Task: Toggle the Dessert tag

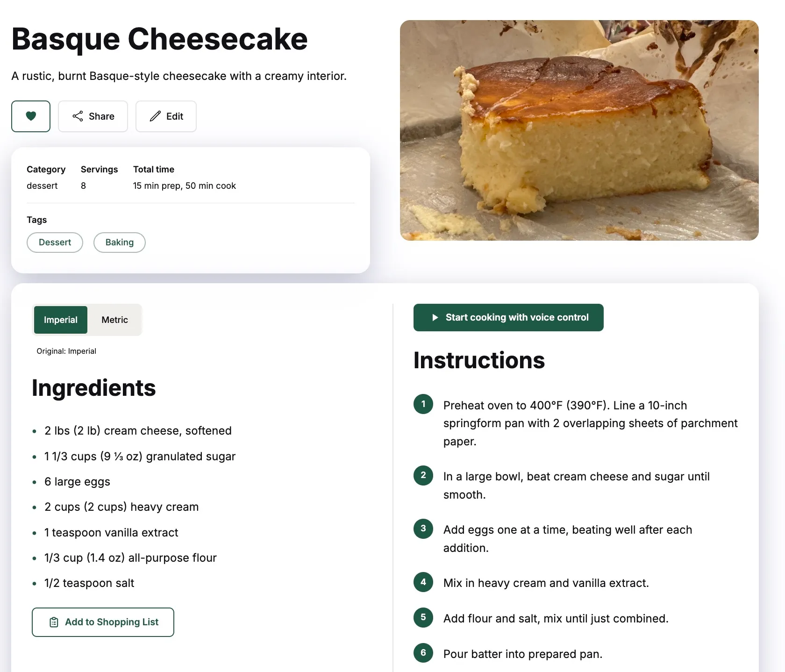Action: 55,242
